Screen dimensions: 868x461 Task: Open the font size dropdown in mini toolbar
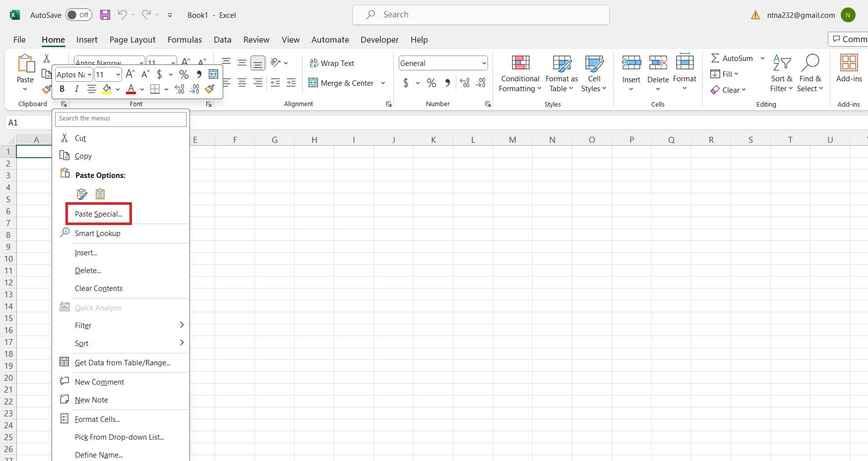tap(118, 75)
